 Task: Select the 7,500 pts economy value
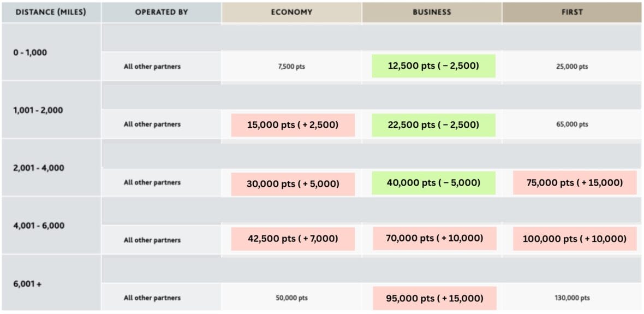coord(292,67)
